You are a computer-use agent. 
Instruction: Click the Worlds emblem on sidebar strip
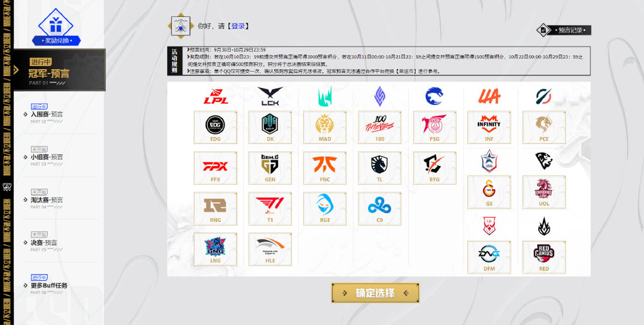coord(7,187)
